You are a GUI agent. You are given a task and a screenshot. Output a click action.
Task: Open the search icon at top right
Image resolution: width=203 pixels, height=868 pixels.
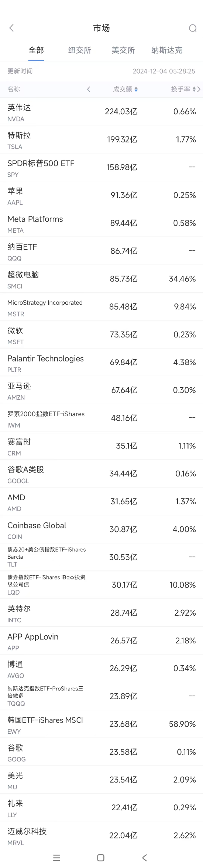tap(193, 28)
